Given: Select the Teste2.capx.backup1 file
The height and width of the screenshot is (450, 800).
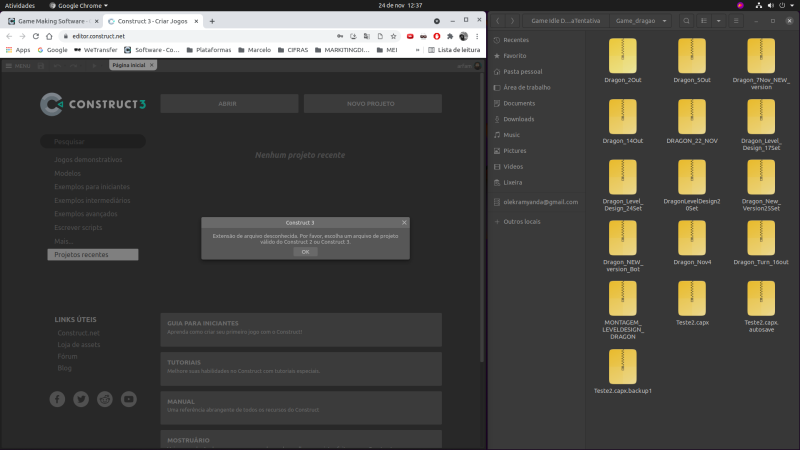Looking at the screenshot, I should coord(622,371).
